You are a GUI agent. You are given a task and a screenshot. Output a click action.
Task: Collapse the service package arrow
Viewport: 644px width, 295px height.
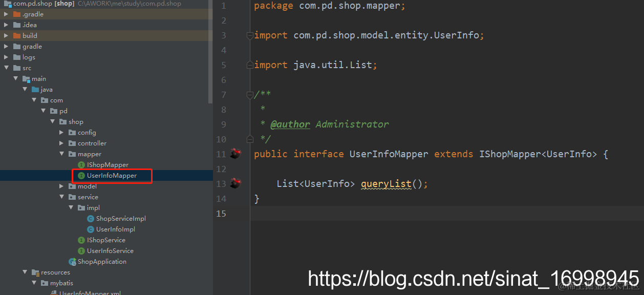pyautogui.click(x=61, y=197)
